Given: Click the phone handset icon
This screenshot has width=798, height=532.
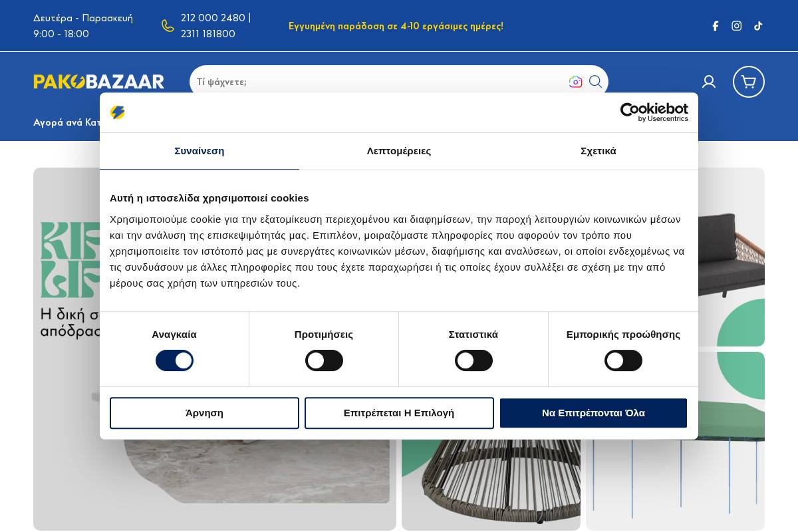Looking at the screenshot, I should pos(168,26).
